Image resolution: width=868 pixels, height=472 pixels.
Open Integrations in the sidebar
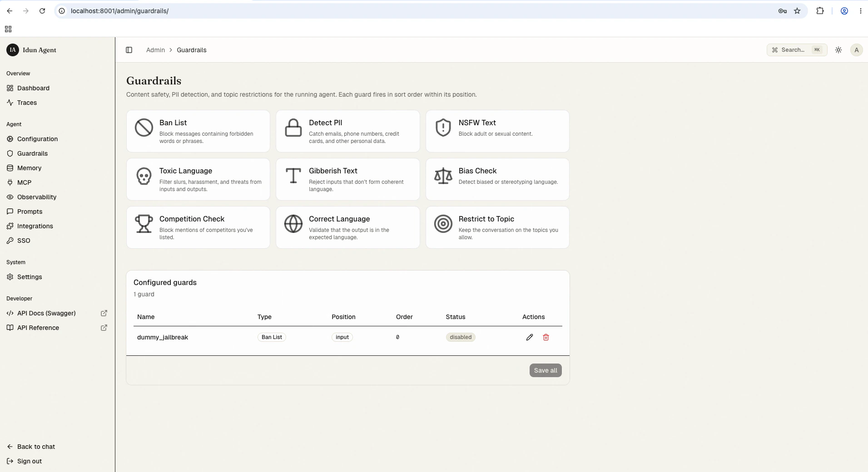(x=57, y=226)
